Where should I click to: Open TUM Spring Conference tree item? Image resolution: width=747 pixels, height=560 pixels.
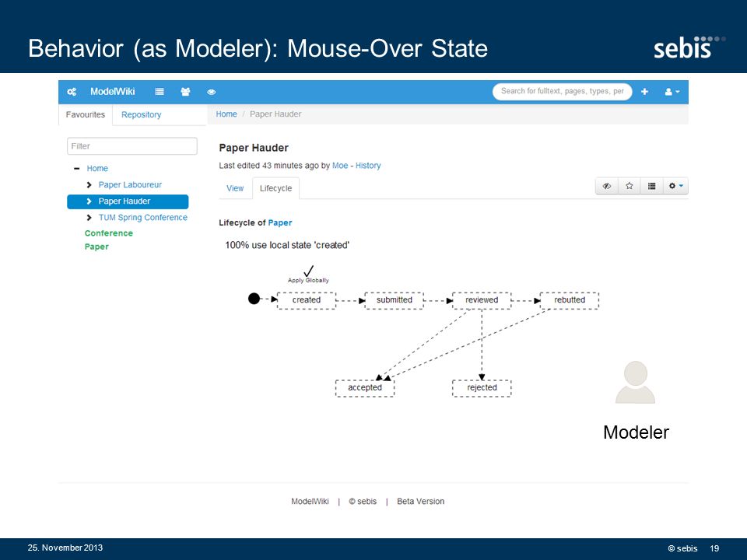(x=143, y=218)
